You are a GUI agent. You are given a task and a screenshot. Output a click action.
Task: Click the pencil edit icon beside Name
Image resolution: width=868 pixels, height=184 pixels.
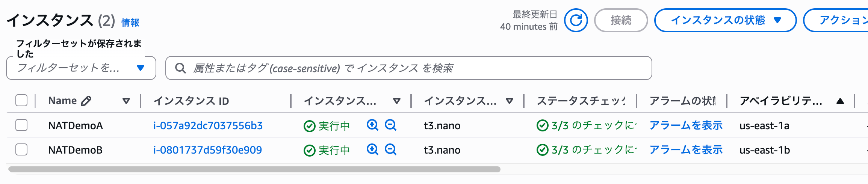tap(86, 101)
